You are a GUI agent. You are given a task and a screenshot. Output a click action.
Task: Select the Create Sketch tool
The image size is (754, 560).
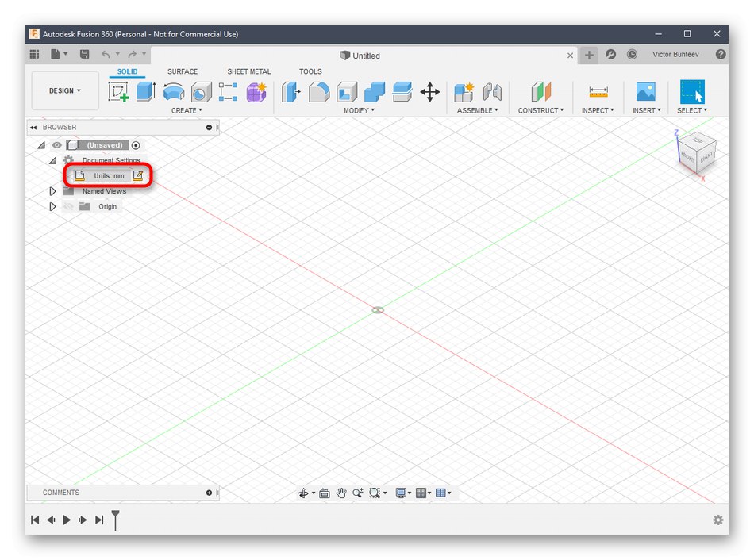click(118, 91)
